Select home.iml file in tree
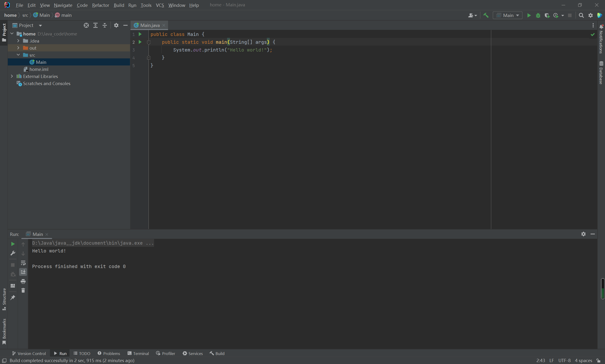This screenshot has height=364, width=605. pyautogui.click(x=39, y=69)
